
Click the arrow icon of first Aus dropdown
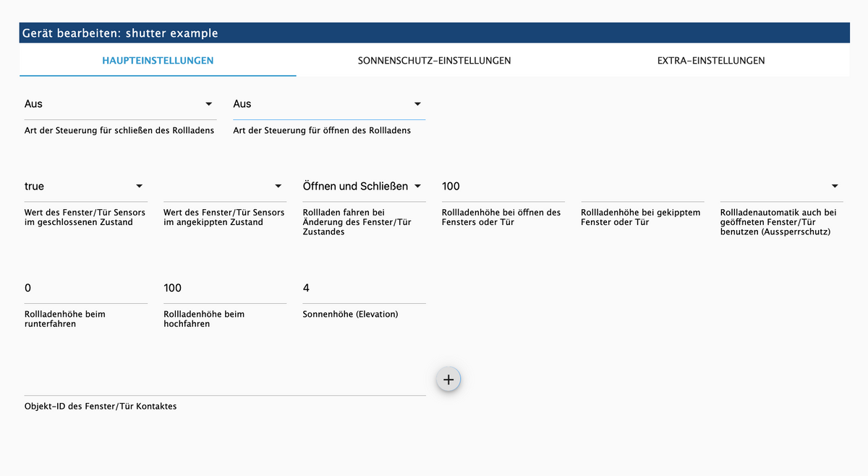tap(209, 104)
